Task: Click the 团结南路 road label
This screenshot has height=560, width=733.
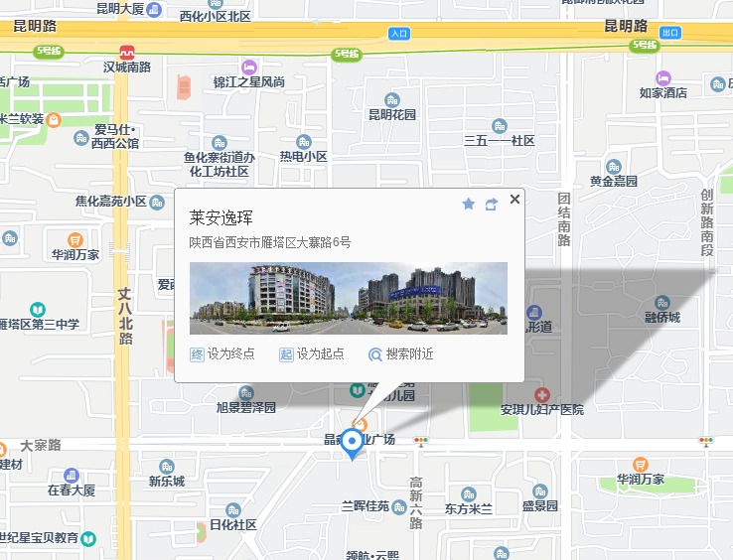Action: 564,219
